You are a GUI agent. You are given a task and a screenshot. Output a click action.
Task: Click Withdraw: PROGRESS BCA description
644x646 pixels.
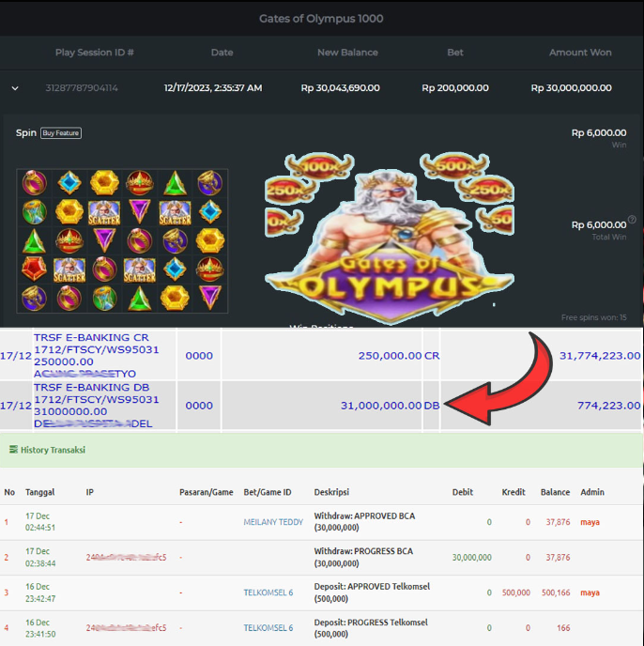tap(363, 557)
